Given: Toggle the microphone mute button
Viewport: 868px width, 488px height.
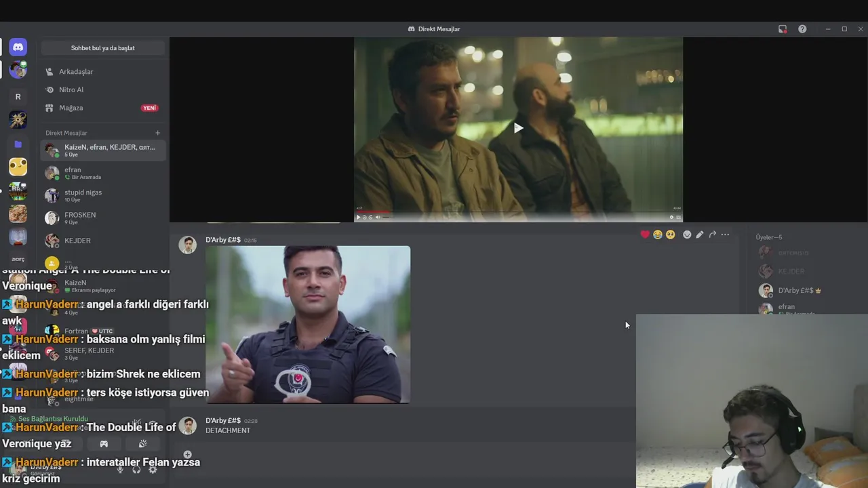Looking at the screenshot, I should 120,469.
